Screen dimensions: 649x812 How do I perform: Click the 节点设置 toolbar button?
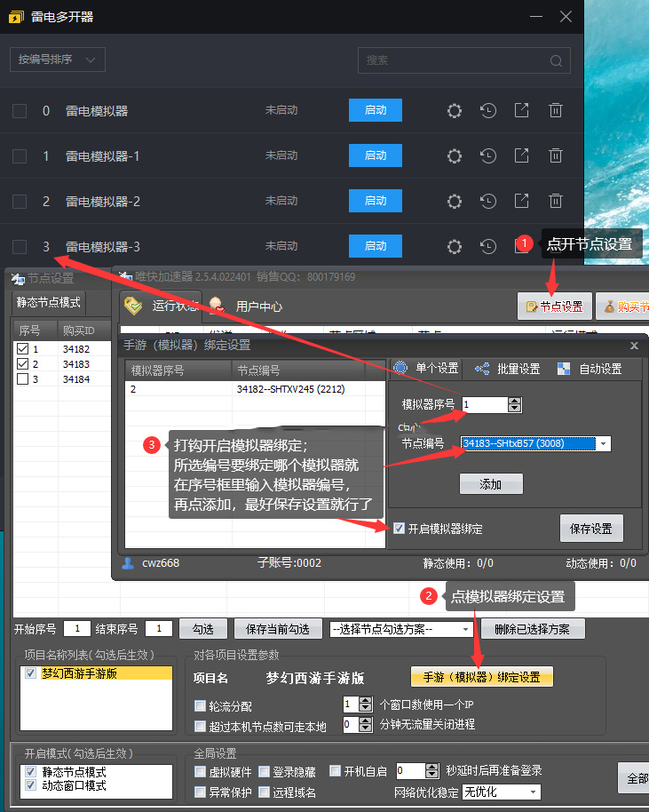click(x=555, y=306)
